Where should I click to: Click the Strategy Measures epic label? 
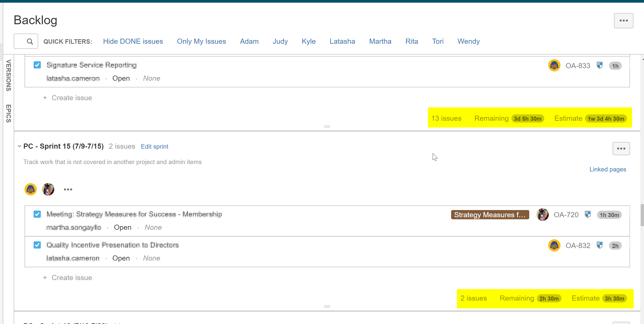click(490, 215)
